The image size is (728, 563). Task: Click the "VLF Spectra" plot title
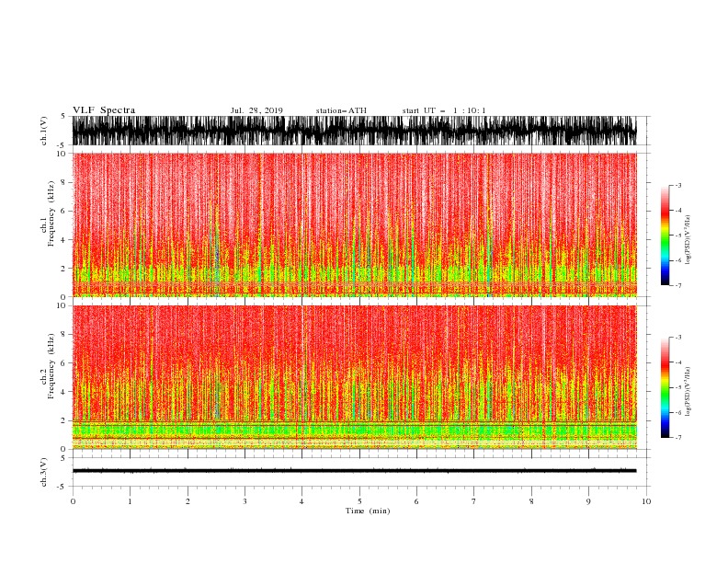[104, 110]
